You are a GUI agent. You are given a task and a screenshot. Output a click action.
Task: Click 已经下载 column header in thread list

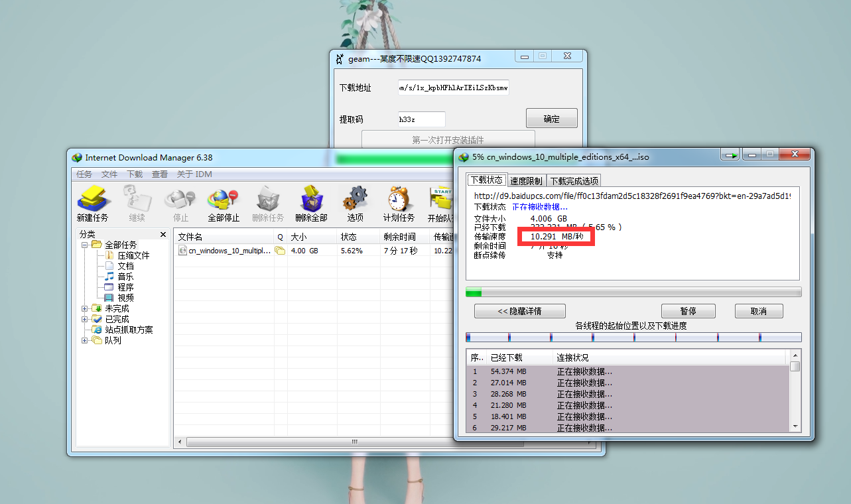click(519, 357)
